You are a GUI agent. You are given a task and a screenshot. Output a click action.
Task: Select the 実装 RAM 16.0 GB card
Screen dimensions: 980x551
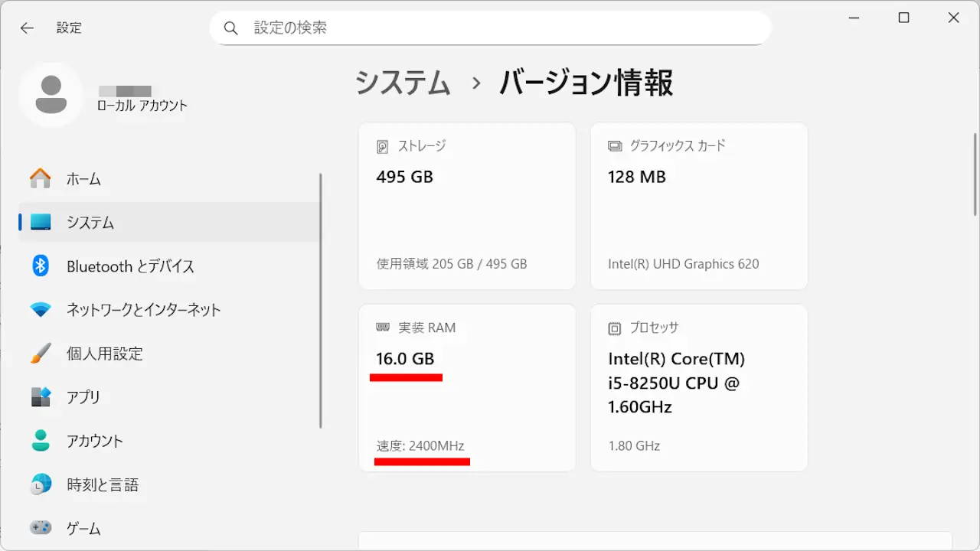click(467, 388)
